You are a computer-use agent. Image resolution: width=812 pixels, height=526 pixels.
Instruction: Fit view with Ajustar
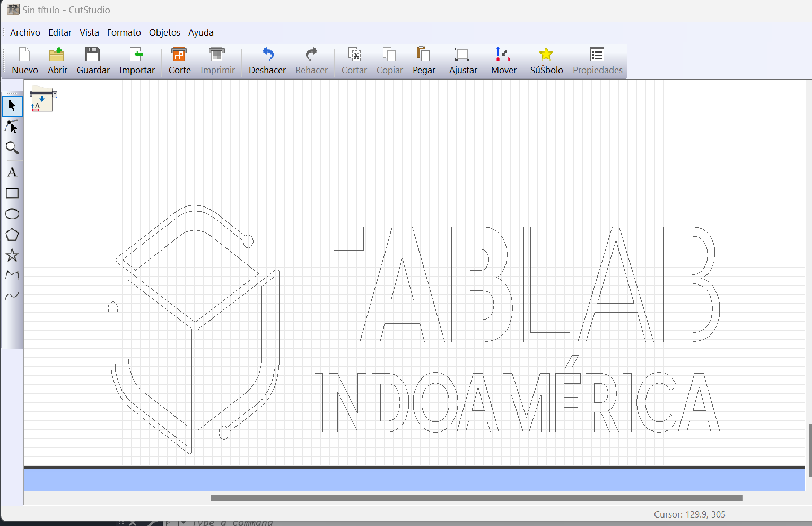pos(463,61)
